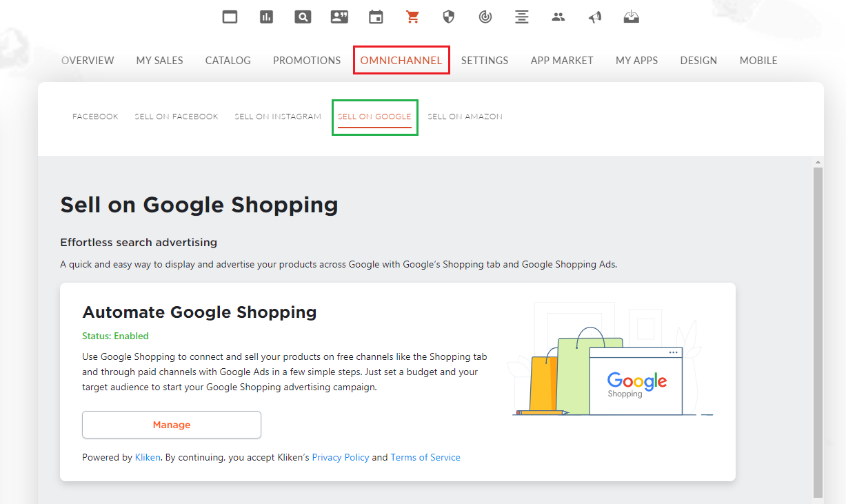This screenshot has width=846, height=504.
Task: Open the bar chart analytics icon
Action: click(266, 17)
